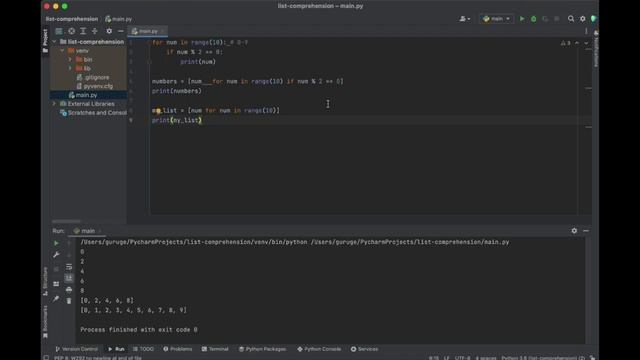Click the warnings indicator in editor
This screenshot has height=360, width=640.
(x=565, y=43)
